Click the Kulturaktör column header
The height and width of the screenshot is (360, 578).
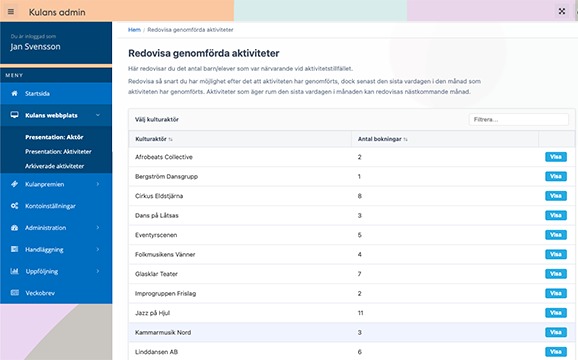point(240,139)
